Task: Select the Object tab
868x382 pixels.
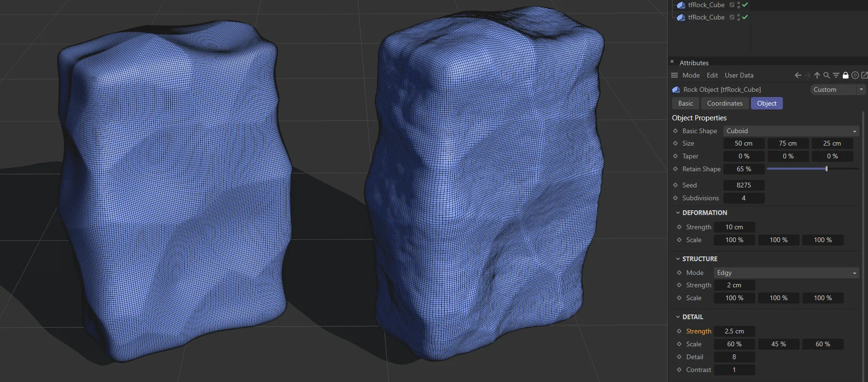Action: coord(766,103)
